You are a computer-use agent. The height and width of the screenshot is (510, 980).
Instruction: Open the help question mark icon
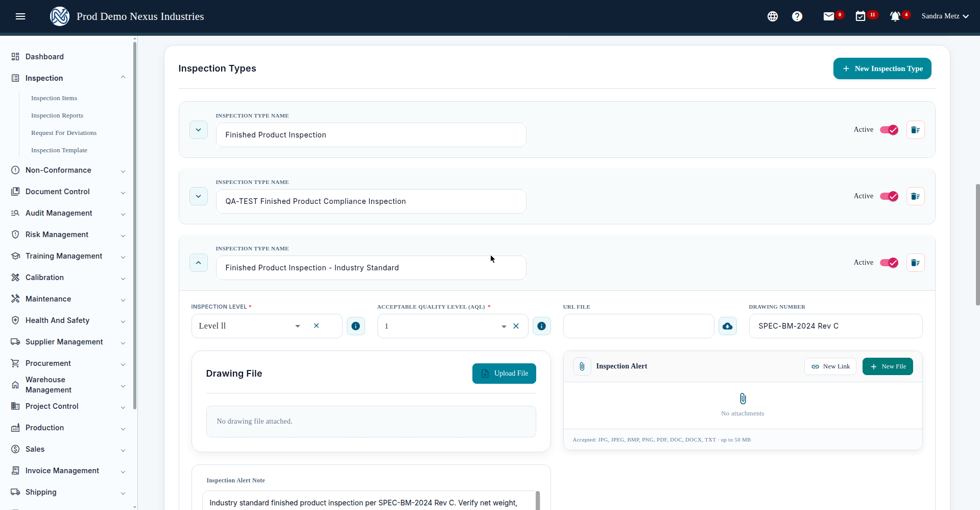[x=797, y=16]
